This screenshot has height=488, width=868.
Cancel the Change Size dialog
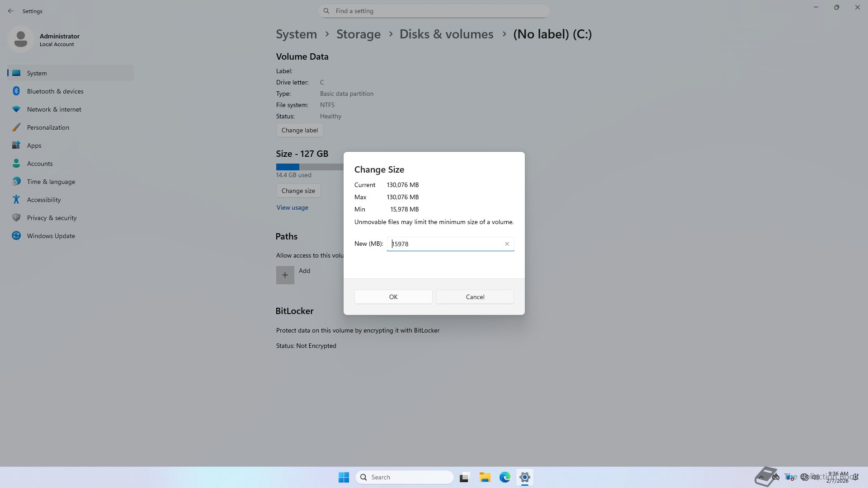475,297
